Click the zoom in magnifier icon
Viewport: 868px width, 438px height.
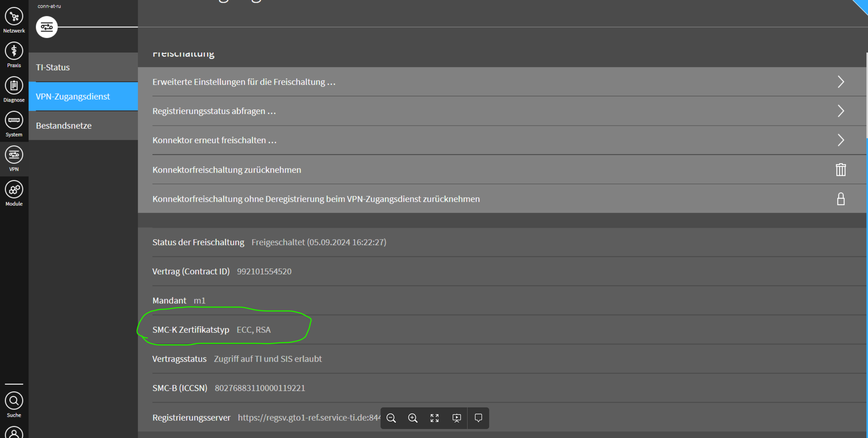point(413,418)
